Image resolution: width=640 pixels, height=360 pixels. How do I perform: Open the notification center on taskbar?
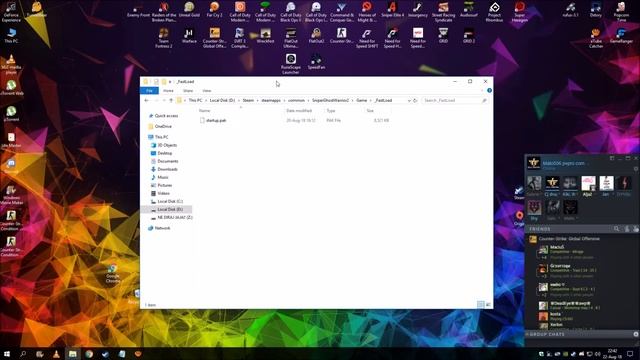pos(630,354)
